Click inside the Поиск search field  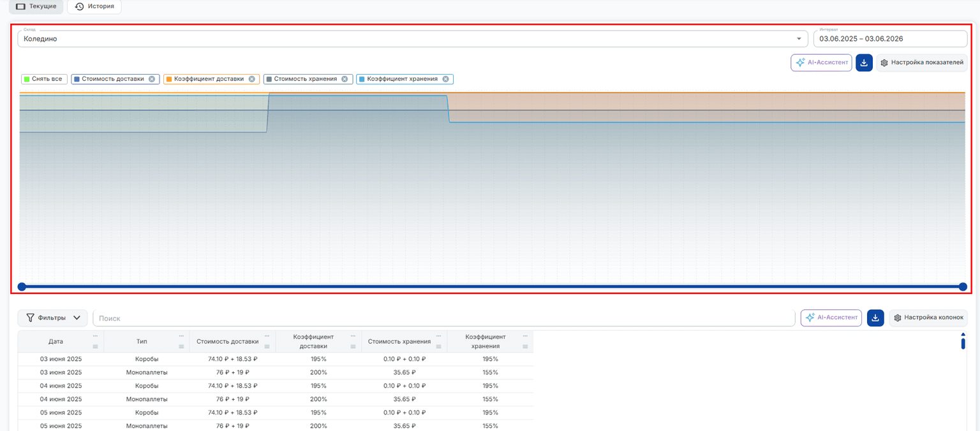pyautogui.click(x=444, y=318)
